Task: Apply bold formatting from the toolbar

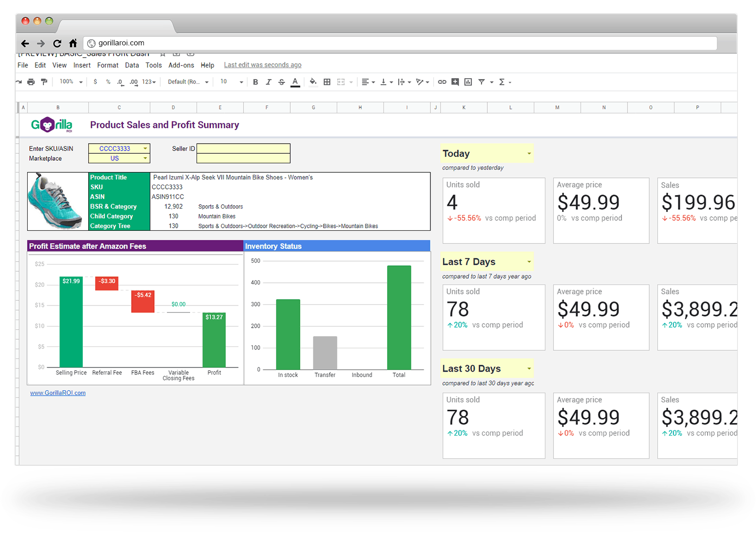Action: 256,81
